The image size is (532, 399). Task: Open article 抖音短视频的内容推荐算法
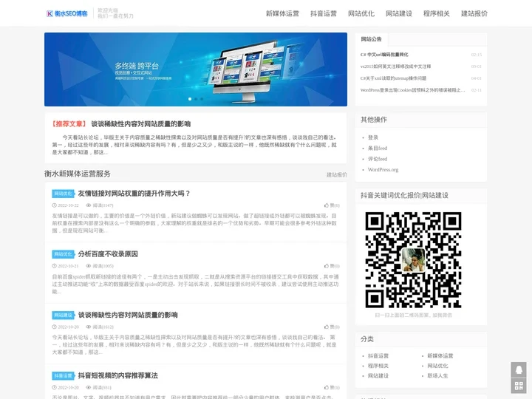tap(117, 375)
